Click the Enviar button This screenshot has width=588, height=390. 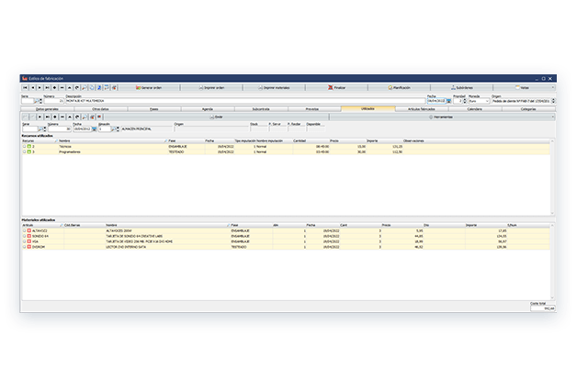click(214, 117)
